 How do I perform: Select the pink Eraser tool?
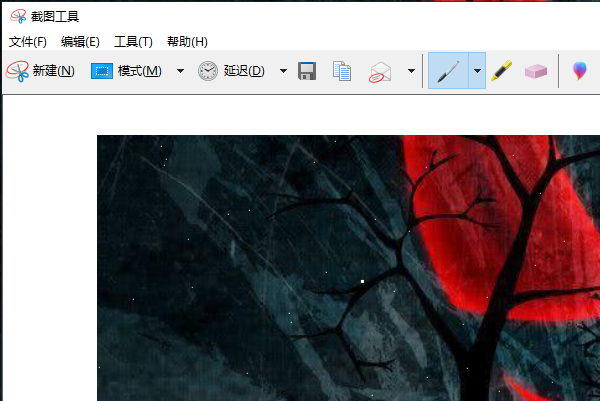(x=536, y=71)
